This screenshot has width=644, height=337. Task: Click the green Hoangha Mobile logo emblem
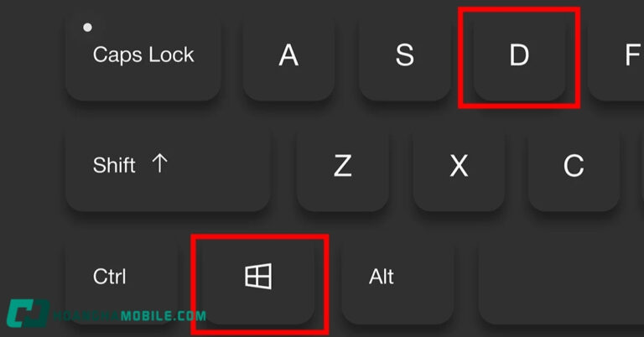pyautogui.click(x=28, y=314)
